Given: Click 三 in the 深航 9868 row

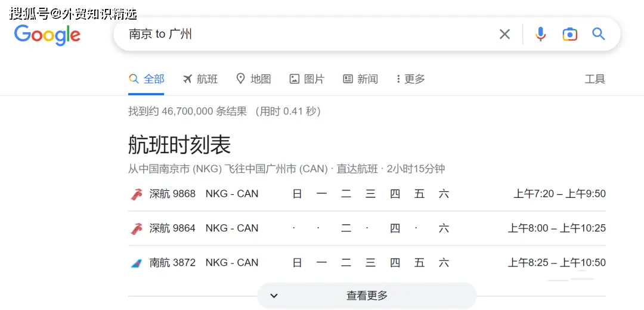Looking at the screenshot, I should coord(370,194).
